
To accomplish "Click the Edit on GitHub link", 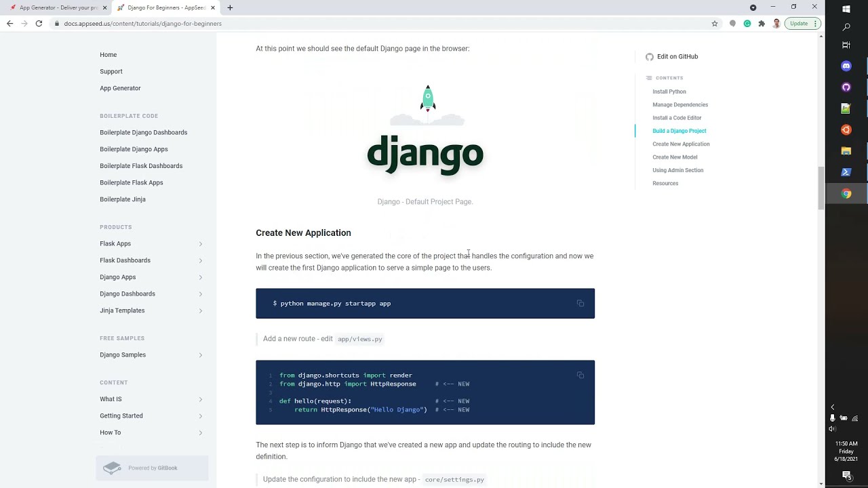I will point(677,57).
